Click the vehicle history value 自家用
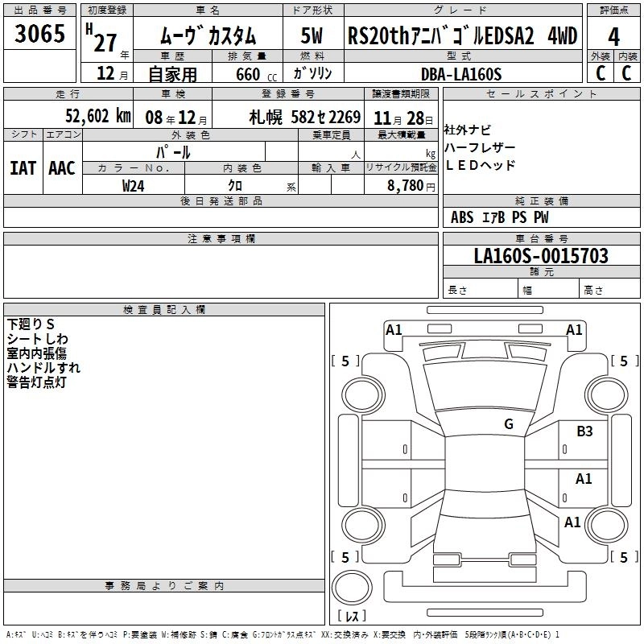Screen dimensions: 644x644 coord(172,74)
